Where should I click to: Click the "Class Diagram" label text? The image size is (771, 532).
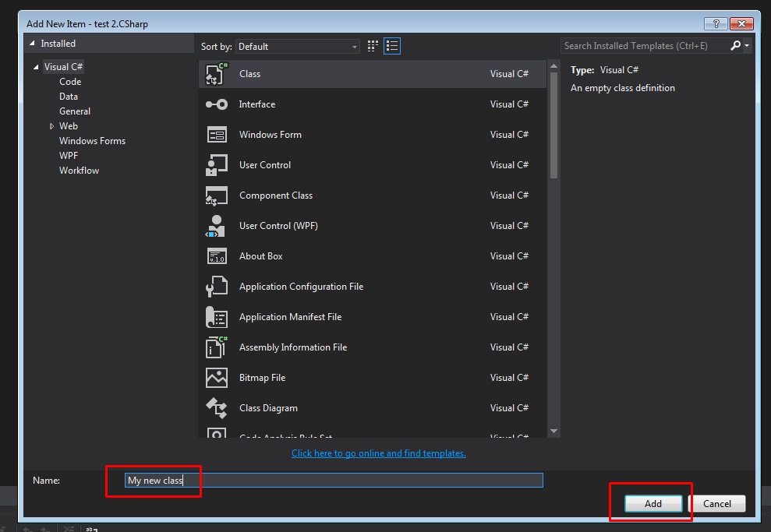(x=268, y=408)
